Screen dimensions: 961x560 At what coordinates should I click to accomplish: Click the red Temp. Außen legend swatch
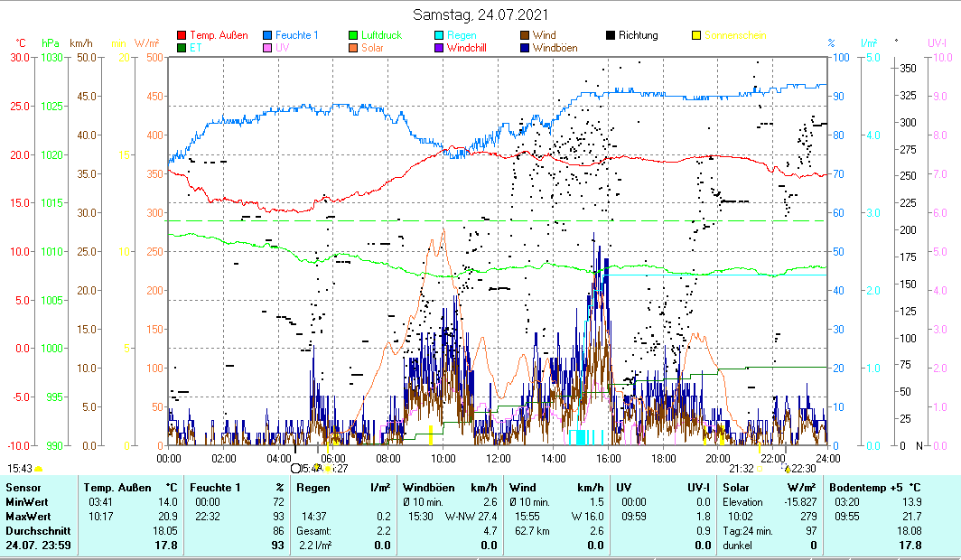click(182, 36)
